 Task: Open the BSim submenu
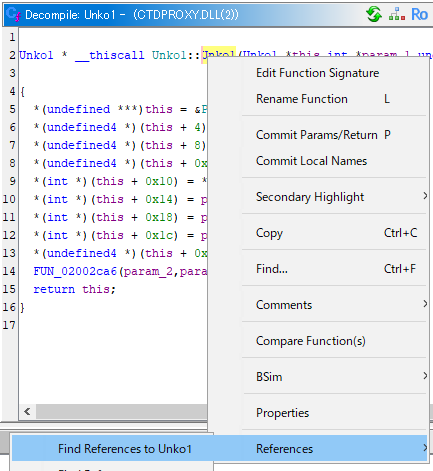[269, 377]
